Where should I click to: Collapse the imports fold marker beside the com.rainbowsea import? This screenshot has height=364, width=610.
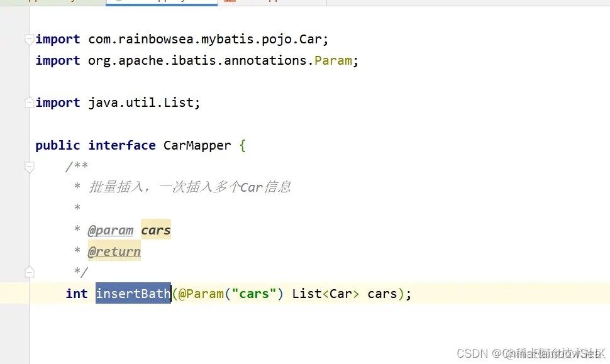[29, 39]
